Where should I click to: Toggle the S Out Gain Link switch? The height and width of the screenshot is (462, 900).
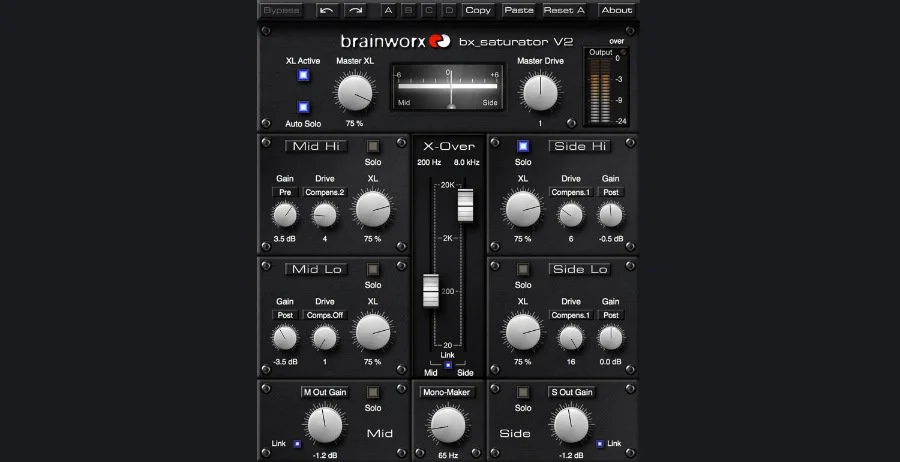(x=600, y=444)
